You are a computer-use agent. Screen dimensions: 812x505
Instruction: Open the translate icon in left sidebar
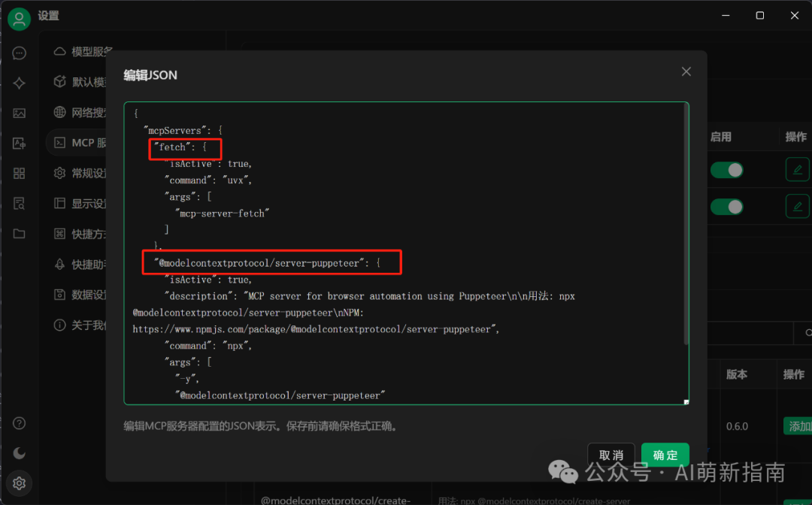tap(19, 144)
